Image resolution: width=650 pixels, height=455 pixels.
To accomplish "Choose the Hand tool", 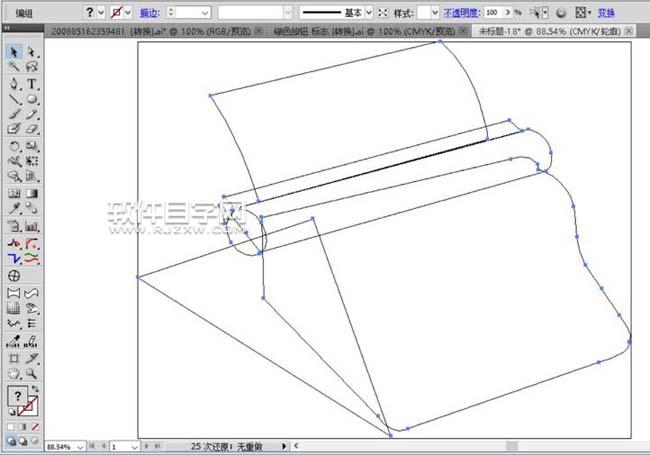I will coord(14,373).
